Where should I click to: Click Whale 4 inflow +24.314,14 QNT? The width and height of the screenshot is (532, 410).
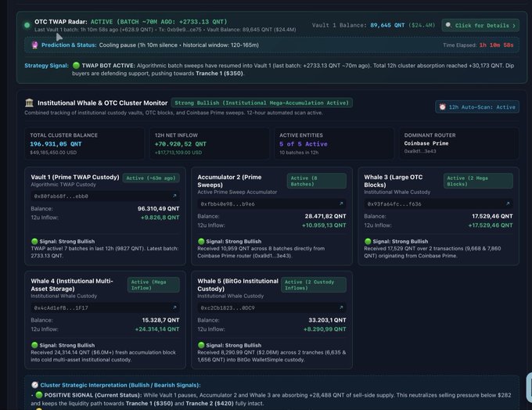(x=157, y=329)
